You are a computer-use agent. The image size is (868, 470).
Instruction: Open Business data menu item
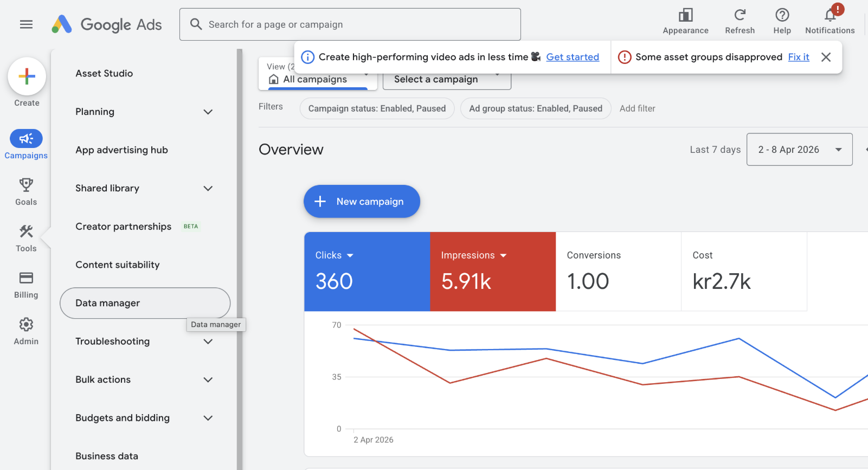107,456
